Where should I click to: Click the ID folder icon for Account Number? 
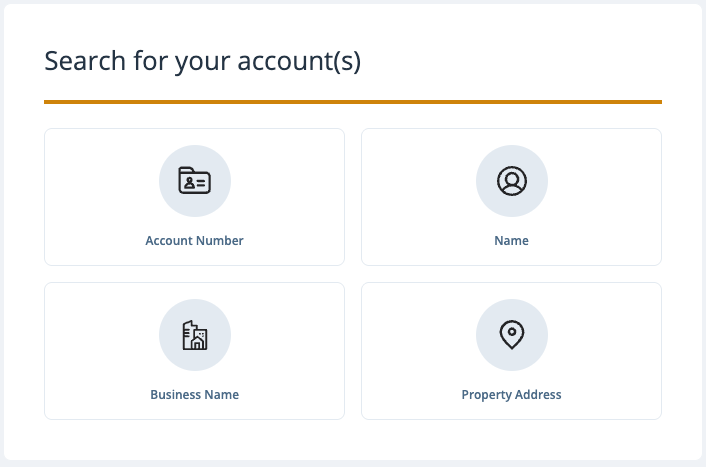coord(195,181)
